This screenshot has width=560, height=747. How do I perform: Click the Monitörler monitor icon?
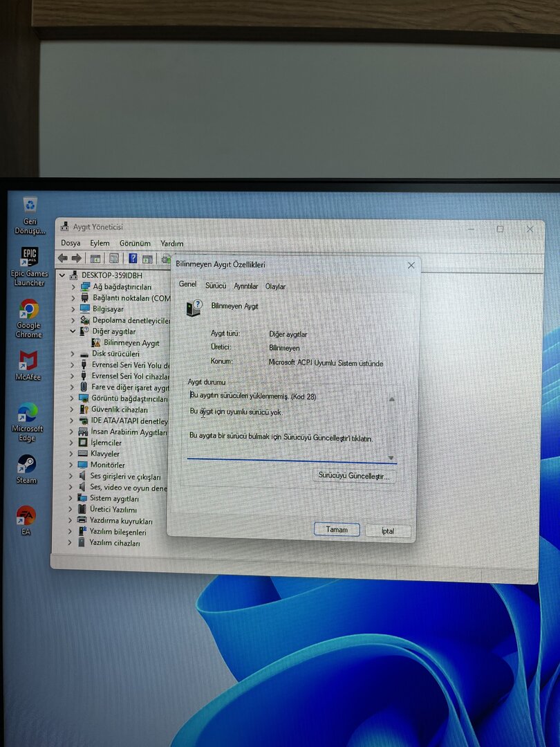83,465
